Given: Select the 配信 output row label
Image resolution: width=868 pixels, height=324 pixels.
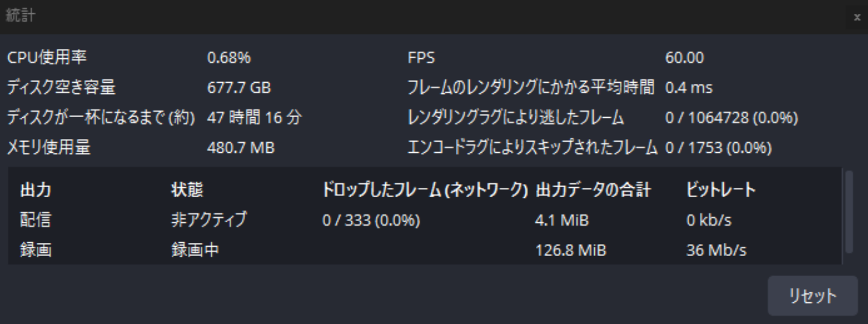Looking at the screenshot, I should tap(36, 220).
